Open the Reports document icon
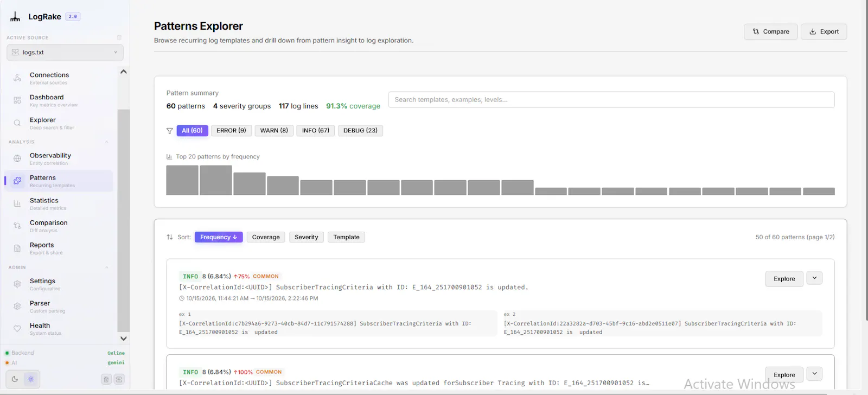 tap(17, 248)
